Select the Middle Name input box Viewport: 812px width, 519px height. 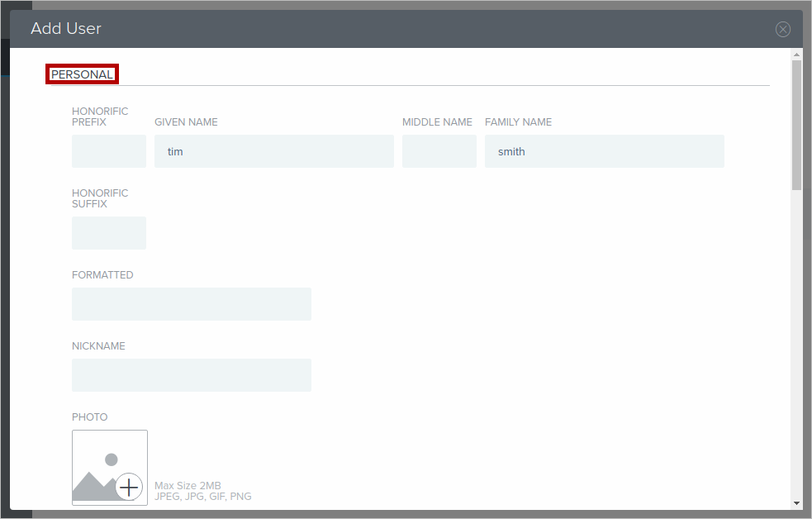[439, 151]
